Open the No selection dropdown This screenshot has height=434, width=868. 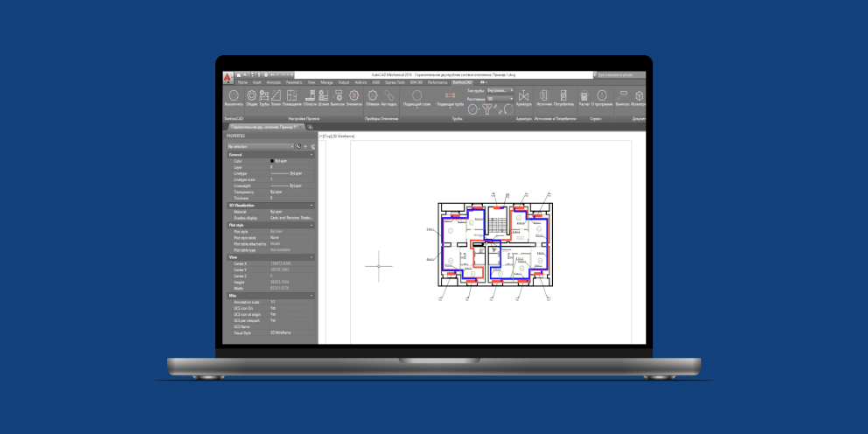pyautogui.click(x=260, y=146)
